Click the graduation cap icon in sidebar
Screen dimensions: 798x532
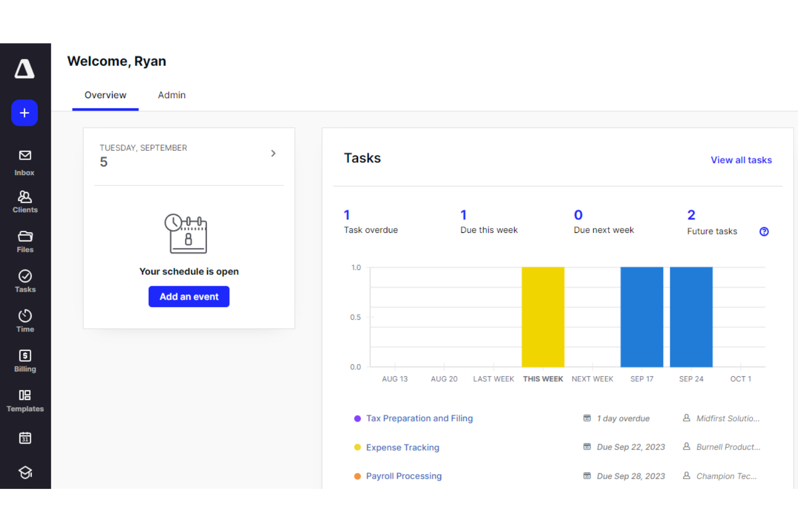coord(25,472)
